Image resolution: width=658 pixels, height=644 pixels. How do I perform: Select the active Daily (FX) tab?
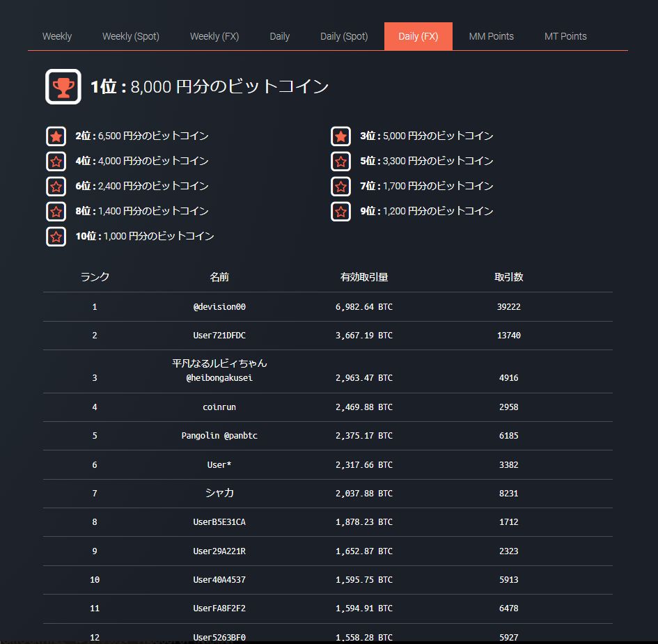tap(418, 36)
